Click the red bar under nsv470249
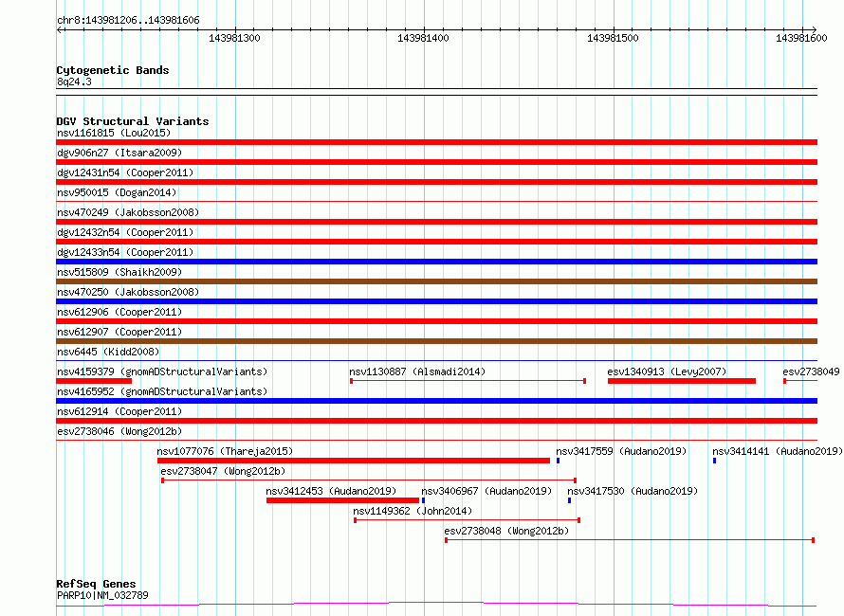Image resolution: width=844 pixels, height=616 pixels. [x=436, y=222]
